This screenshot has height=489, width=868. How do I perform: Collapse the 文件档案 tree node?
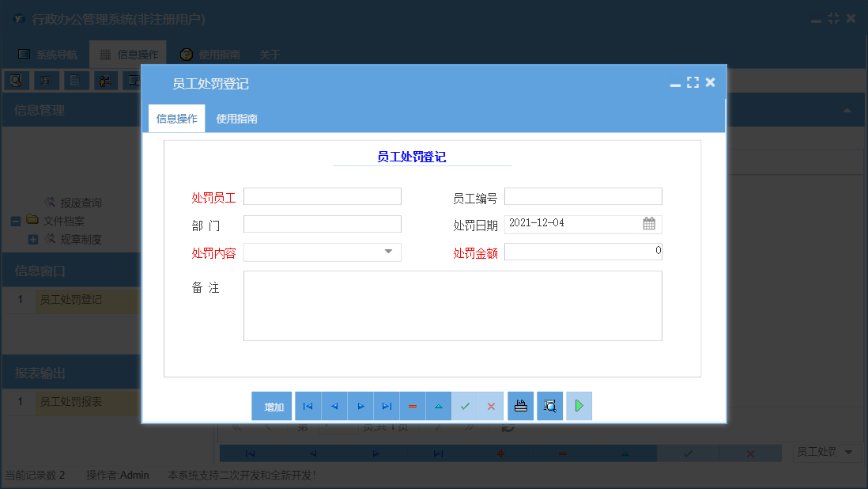(13, 221)
